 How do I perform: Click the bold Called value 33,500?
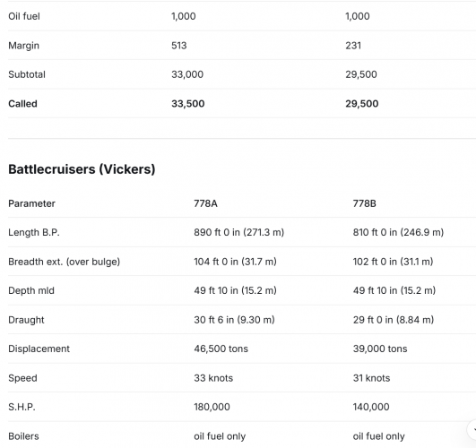pyautogui.click(x=188, y=104)
